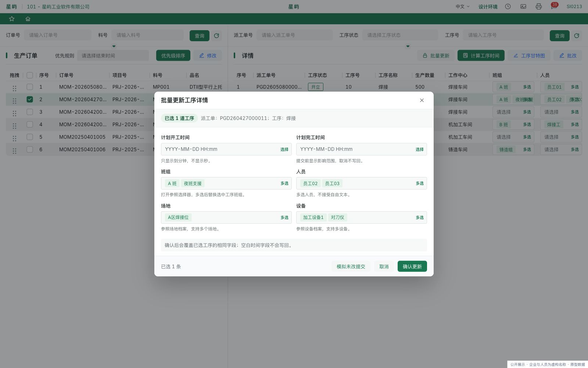This screenshot has height=368, width=588.
Task: Open the history clock icon
Action: [508, 7]
